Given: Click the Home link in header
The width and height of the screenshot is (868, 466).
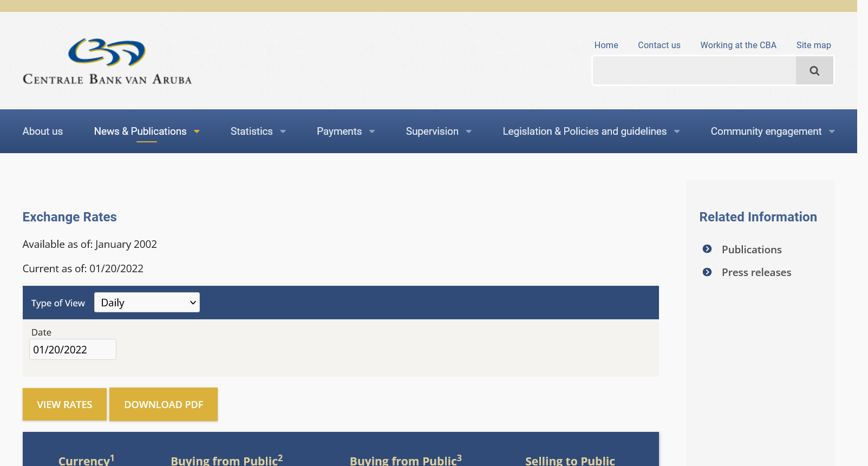Looking at the screenshot, I should click(606, 45).
